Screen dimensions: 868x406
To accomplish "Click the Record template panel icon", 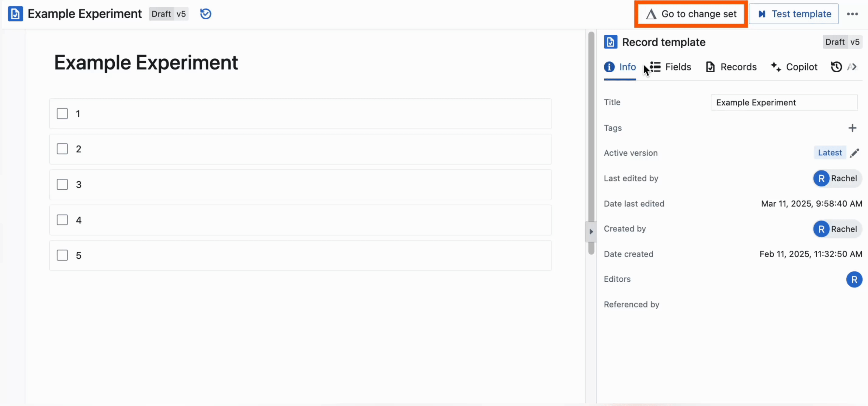I will (x=611, y=42).
